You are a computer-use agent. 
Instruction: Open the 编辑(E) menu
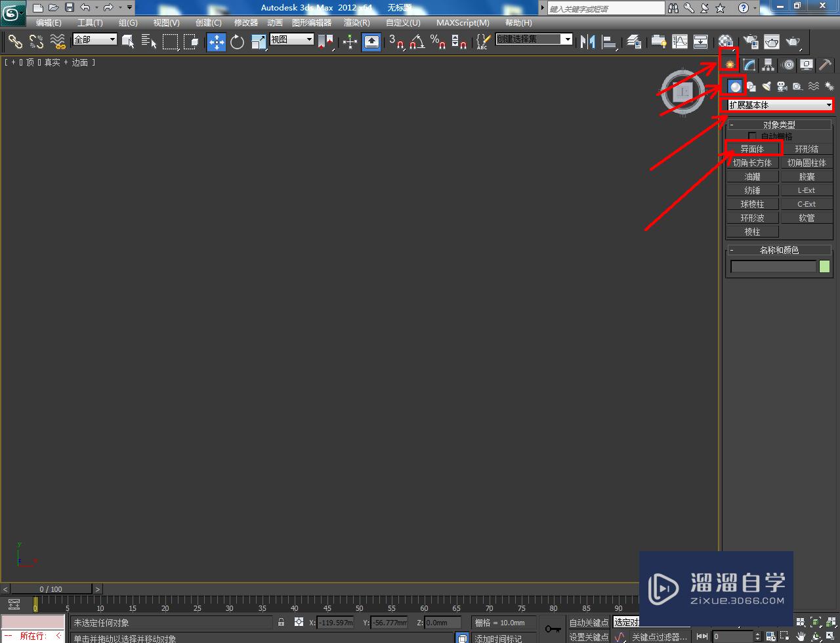49,22
